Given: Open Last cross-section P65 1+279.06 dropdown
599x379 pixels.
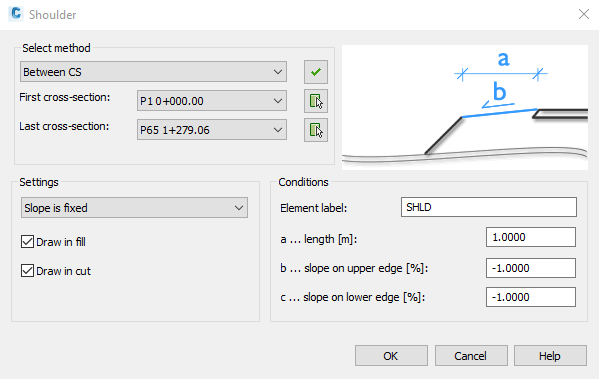Looking at the screenshot, I should point(212,130).
